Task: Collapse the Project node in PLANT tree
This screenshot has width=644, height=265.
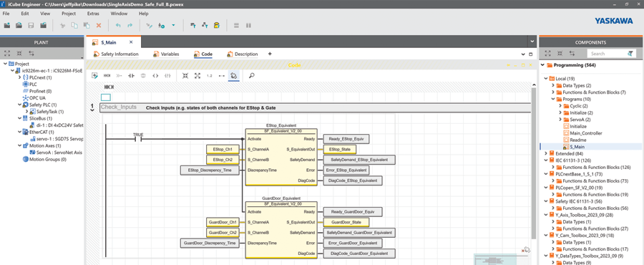Action: (5, 64)
